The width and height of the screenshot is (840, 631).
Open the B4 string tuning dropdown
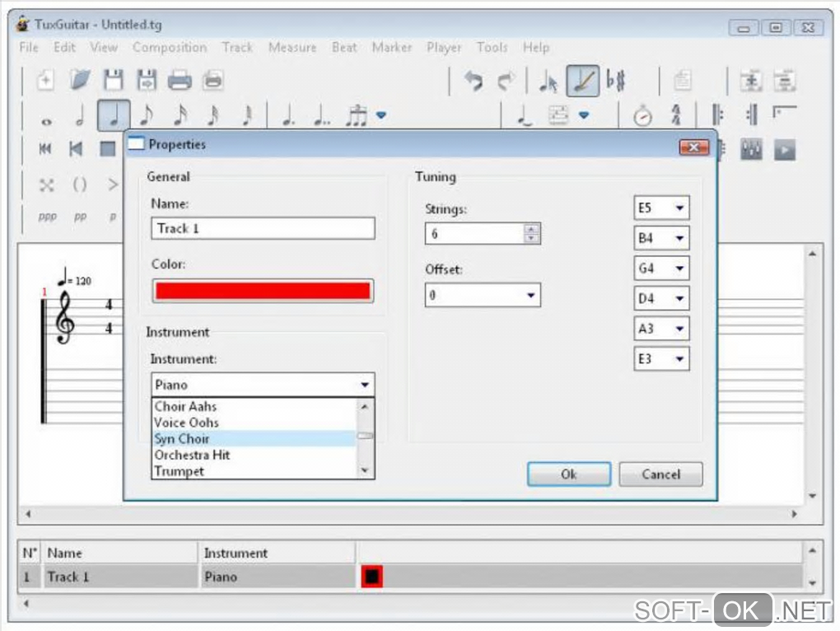click(x=661, y=238)
